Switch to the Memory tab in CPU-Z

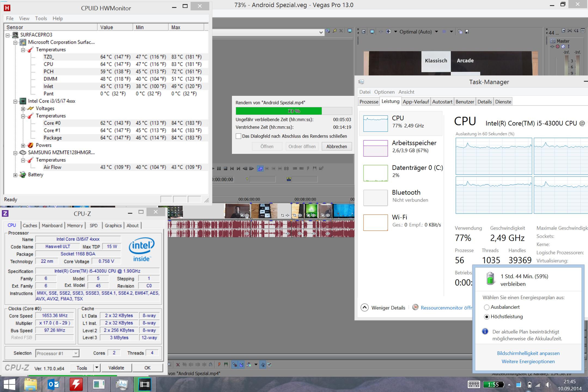point(75,226)
